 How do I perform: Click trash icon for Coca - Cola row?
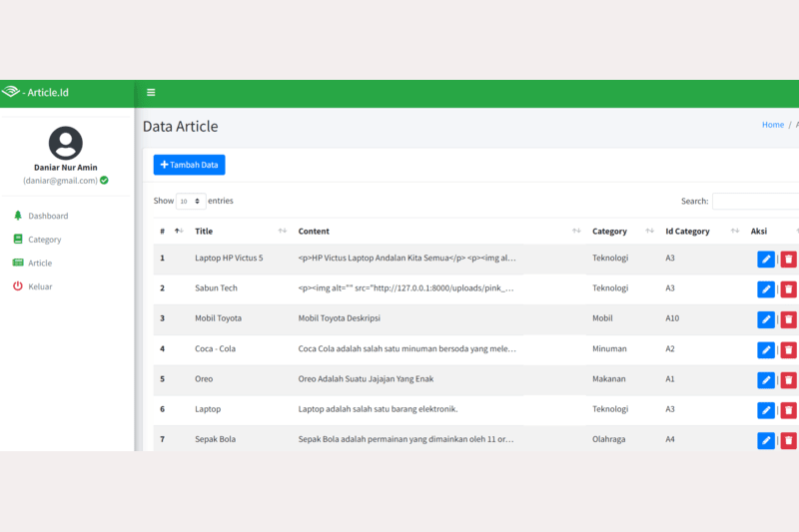tap(788, 349)
